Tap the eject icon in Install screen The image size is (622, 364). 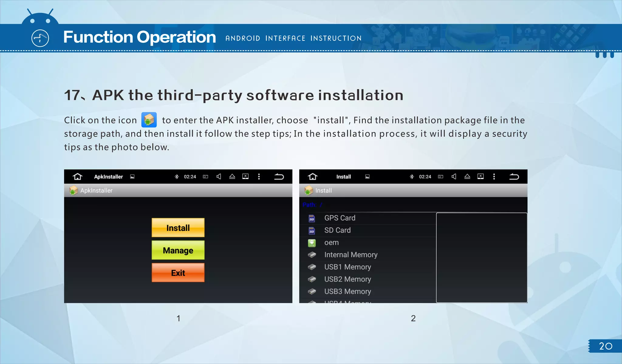click(467, 177)
